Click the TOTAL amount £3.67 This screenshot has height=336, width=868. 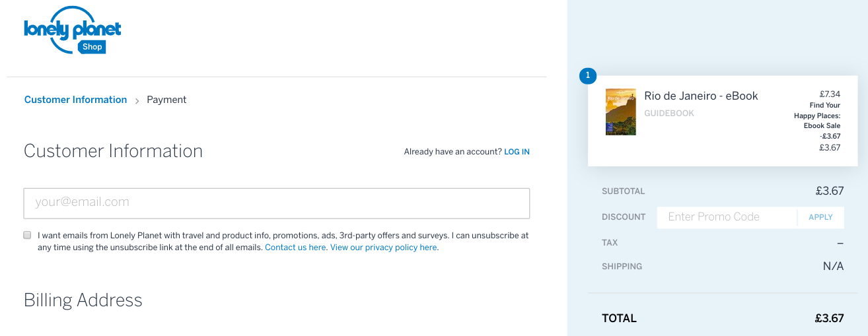(x=829, y=318)
